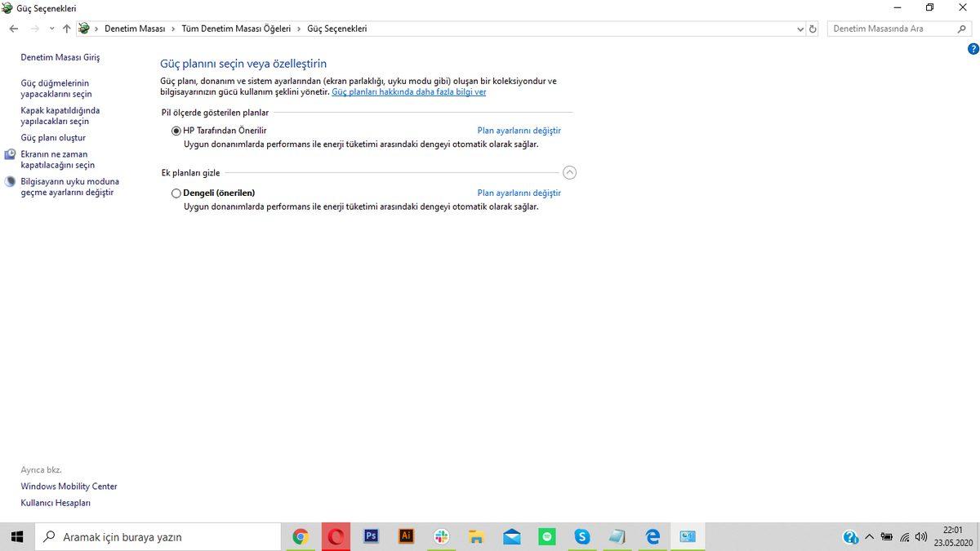
Task: Collapse the Ek planları gizle section
Action: (x=569, y=172)
